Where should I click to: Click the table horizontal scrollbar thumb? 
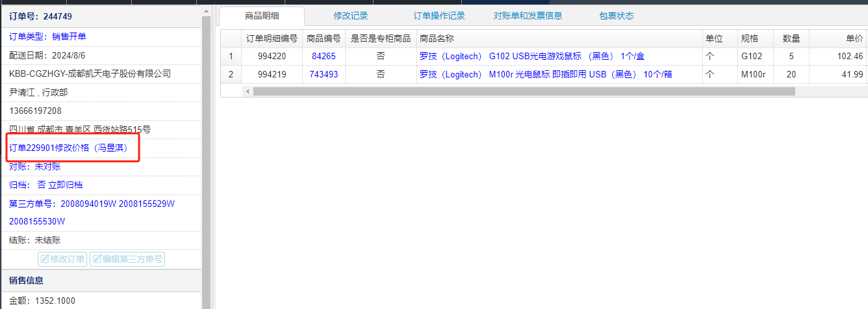[524, 92]
